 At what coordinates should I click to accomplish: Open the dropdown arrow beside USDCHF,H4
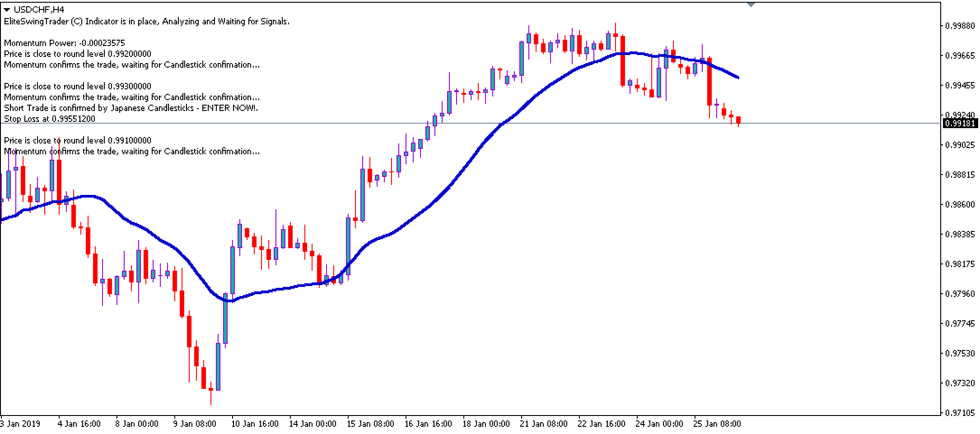[7, 9]
